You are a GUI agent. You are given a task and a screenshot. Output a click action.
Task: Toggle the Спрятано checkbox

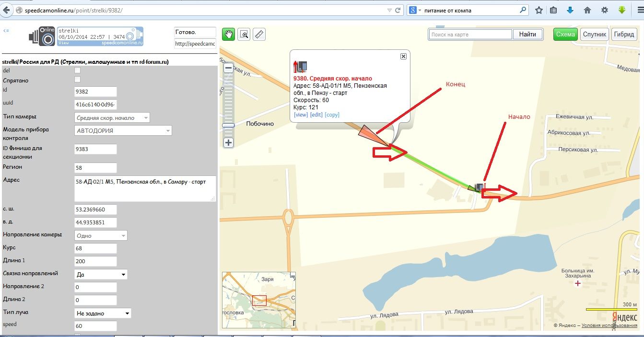[78, 80]
